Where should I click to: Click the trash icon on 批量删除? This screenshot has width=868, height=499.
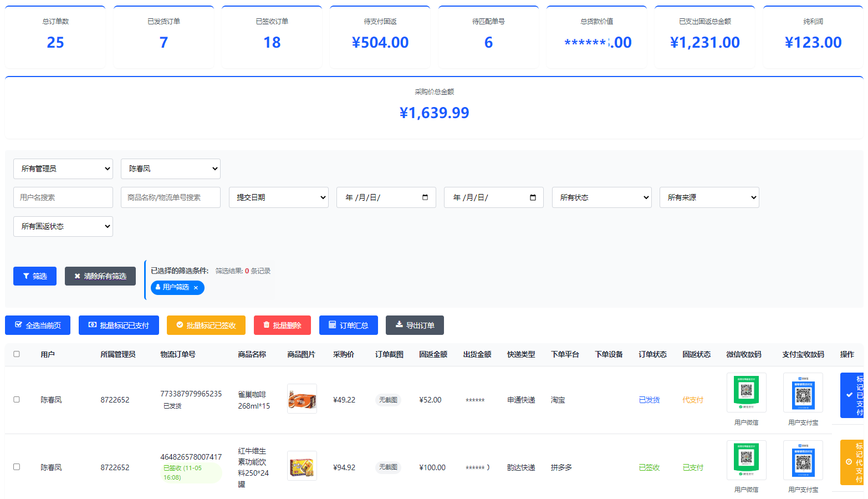click(x=267, y=325)
